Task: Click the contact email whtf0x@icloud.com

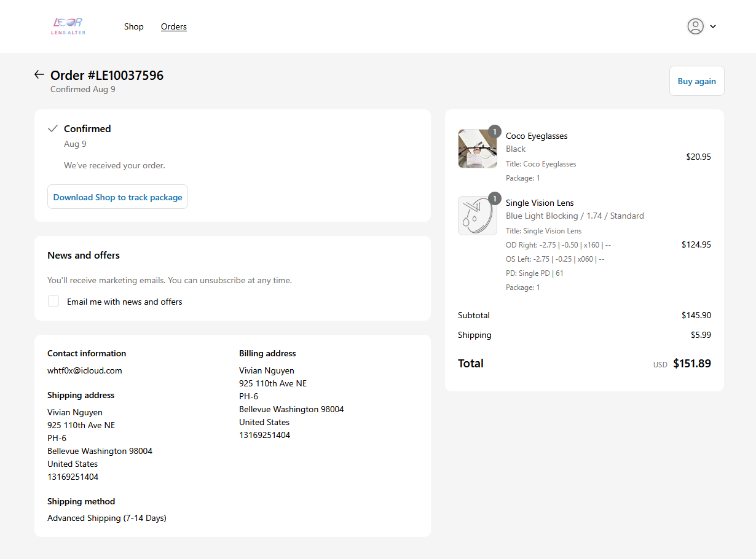Action: point(85,370)
